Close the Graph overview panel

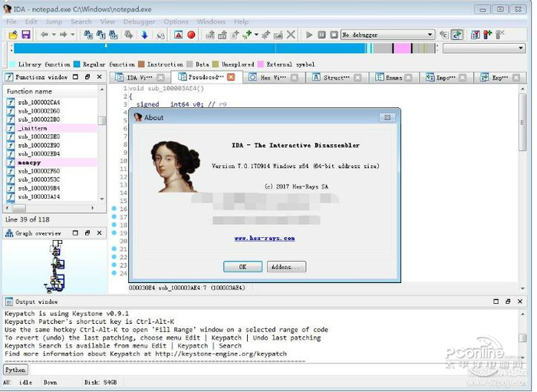click(99, 233)
